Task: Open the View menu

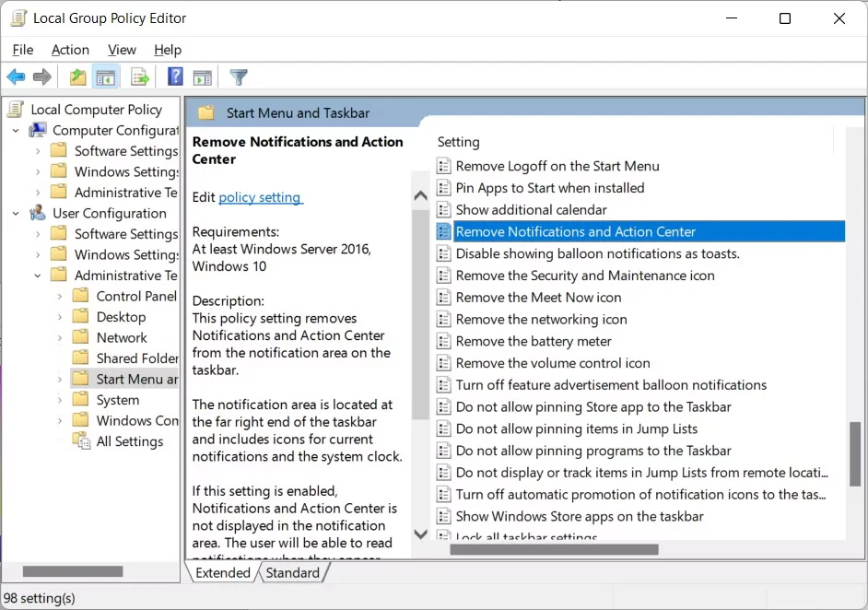Action: 122,50
